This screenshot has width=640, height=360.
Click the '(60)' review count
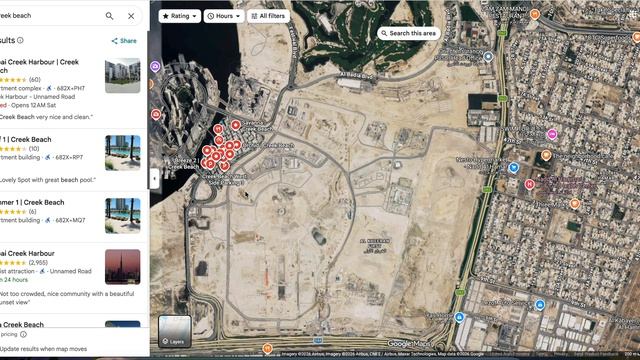click(x=35, y=80)
